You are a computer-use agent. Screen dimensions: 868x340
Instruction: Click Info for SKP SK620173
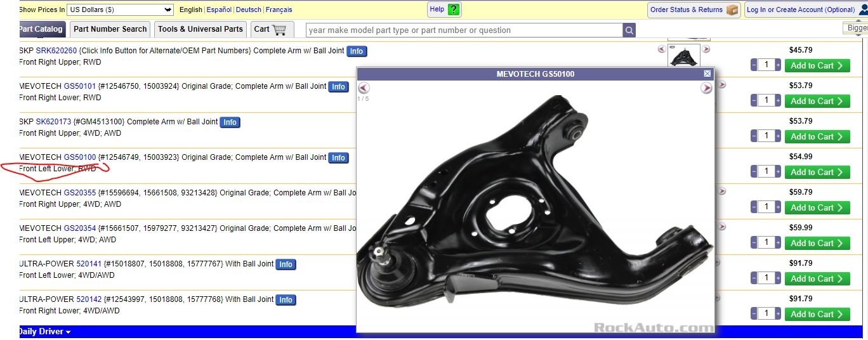230,122
